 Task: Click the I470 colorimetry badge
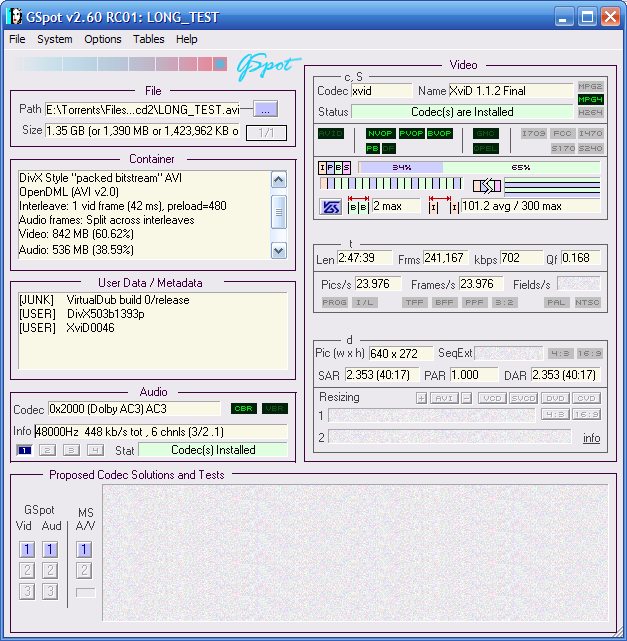tap(590, 134)
